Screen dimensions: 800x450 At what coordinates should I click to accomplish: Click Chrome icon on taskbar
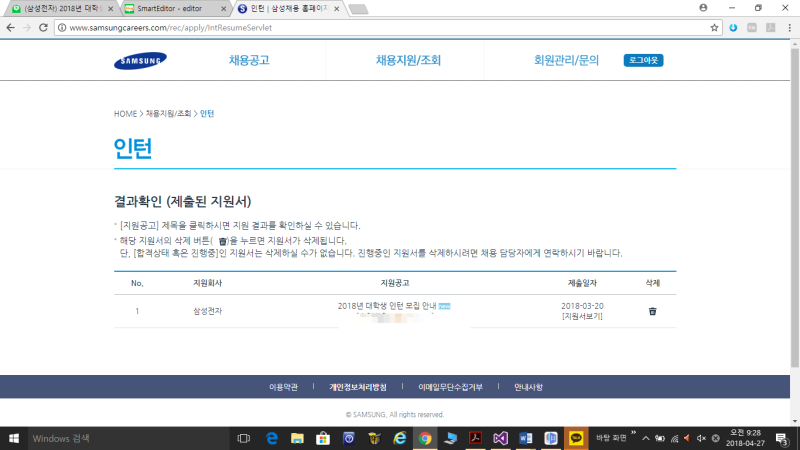click(425, 438)
